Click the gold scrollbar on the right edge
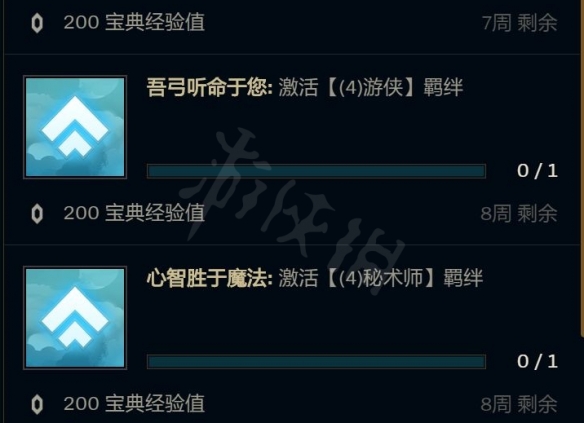Image resolution: width=584 pixels, height=423 pixels. [582, 169]
